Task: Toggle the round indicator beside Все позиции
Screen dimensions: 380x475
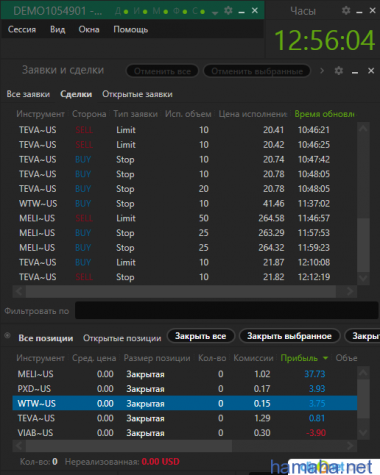Action: 7,336
